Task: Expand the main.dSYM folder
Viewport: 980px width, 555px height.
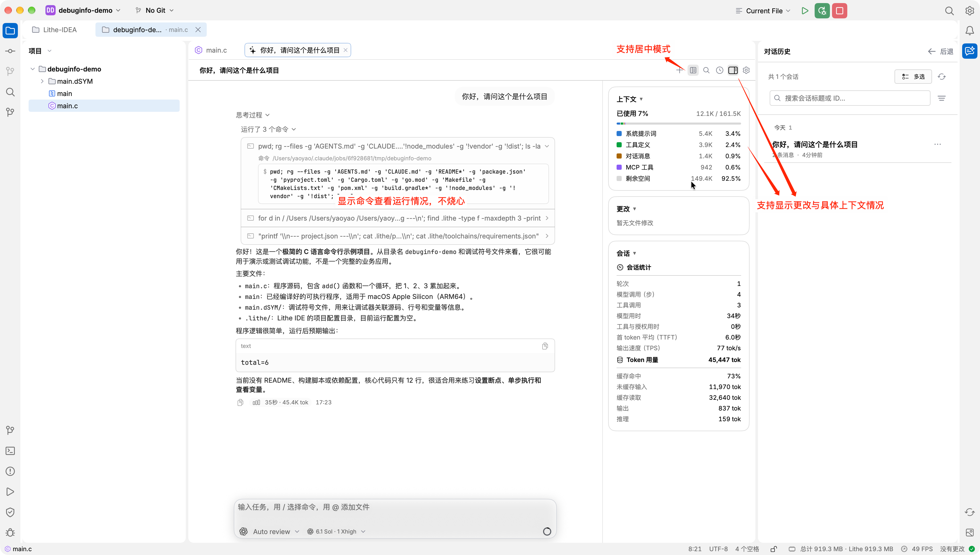Action: coord(42,81)
